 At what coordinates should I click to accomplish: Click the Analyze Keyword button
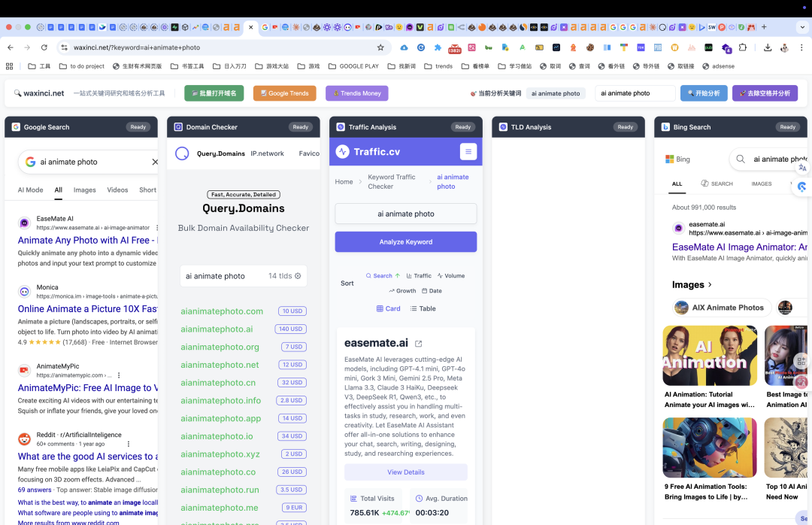pyautogui.click(x=405, y=241)
